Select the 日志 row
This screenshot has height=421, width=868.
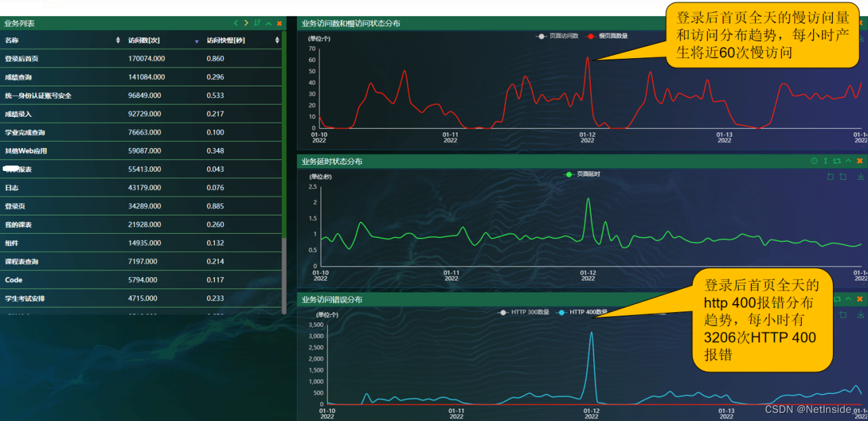click(x=141, y=188)
